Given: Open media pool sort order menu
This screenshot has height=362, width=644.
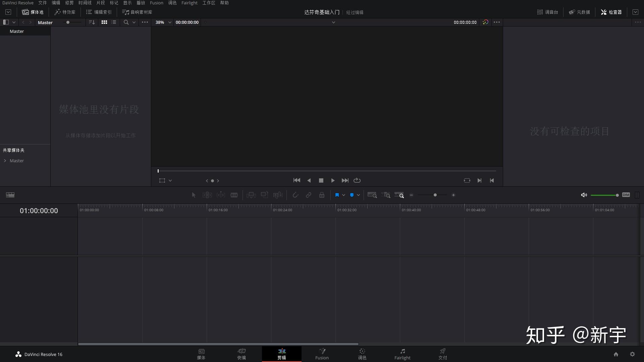Looking at the screenshot, I should tap(92, 22).
